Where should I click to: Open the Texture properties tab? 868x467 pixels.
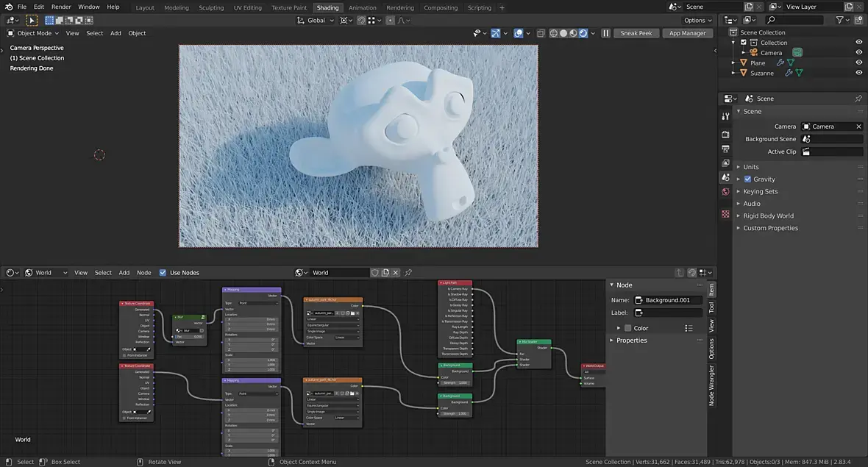pos(725,214)
